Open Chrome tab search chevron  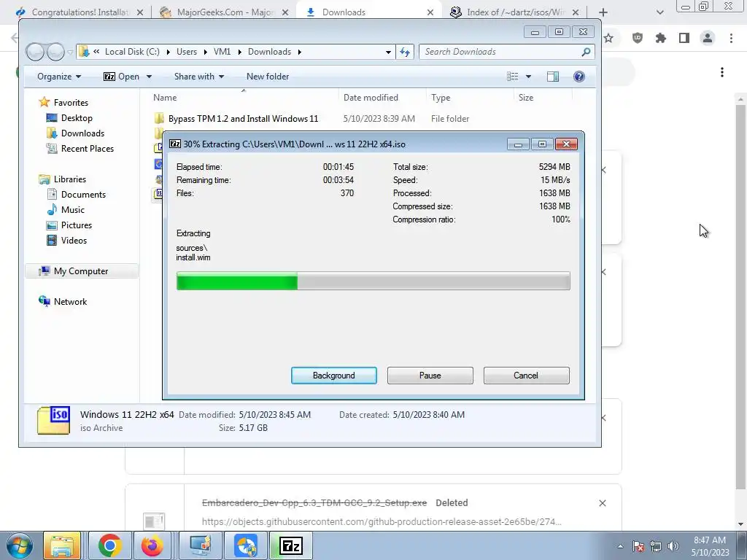coord(659,12)
